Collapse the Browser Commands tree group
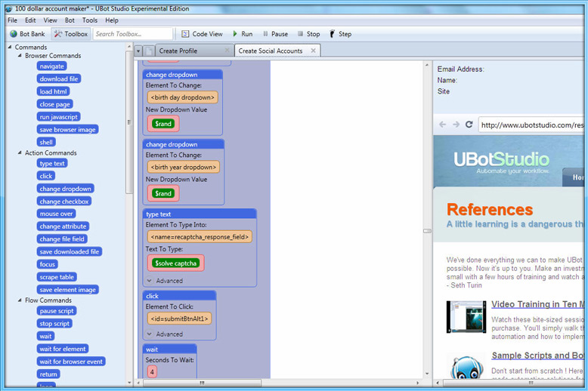 pos(20,55)
